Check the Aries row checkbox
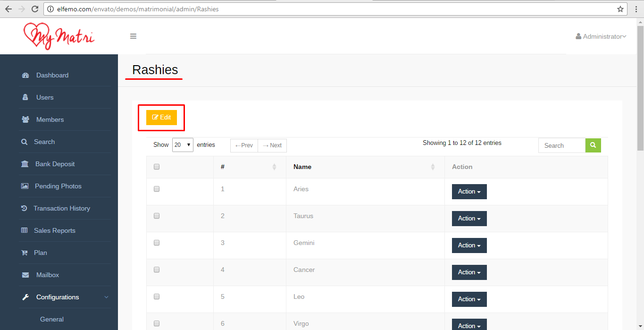Screen dimensions: 644x330 point(157,189)
